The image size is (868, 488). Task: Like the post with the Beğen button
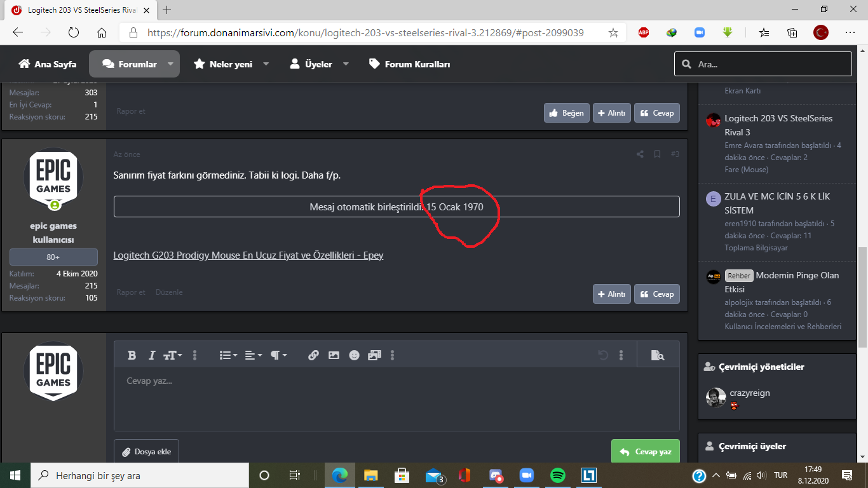pos(567,113)
